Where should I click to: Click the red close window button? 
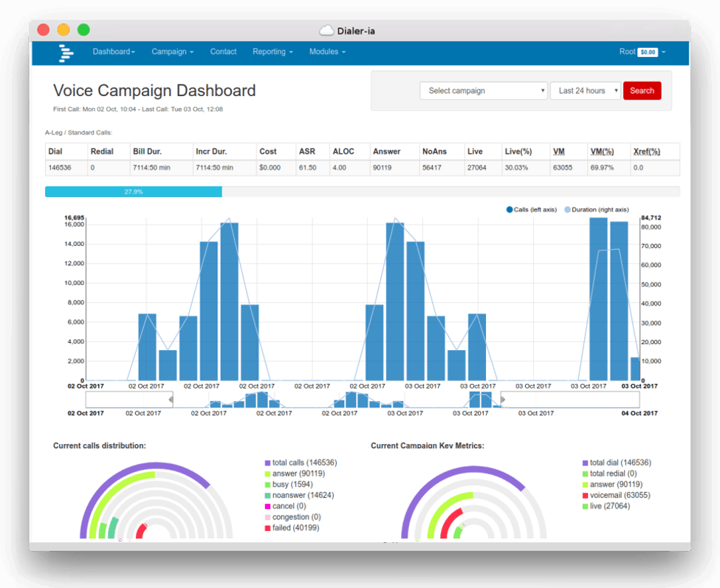(x=44, y=30)
